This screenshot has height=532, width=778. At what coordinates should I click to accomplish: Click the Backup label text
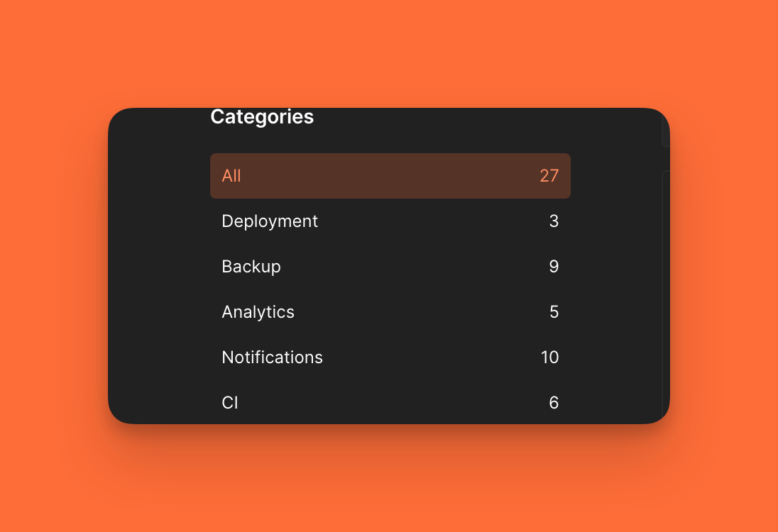pos(251,267)
